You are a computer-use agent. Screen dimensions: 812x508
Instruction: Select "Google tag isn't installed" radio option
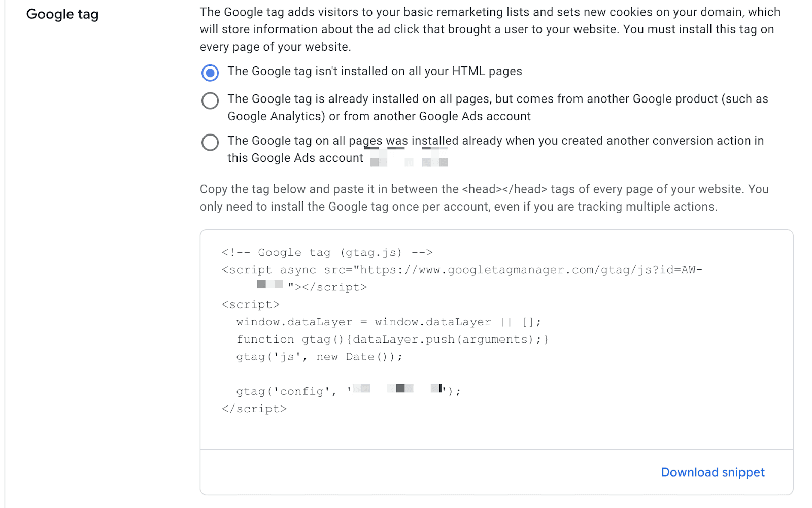click(210, 73)
